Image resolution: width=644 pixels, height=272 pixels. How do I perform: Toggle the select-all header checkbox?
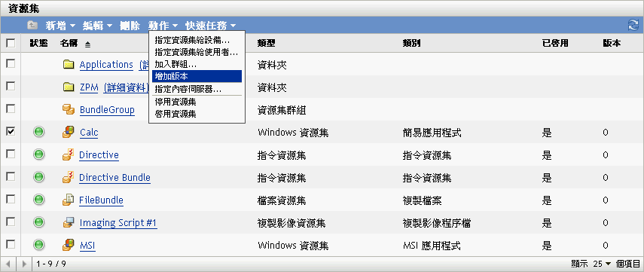(11, 43)
